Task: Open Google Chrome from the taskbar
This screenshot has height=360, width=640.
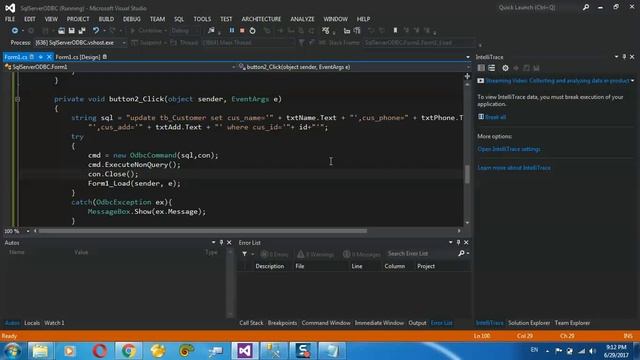Action: point(128,351)
